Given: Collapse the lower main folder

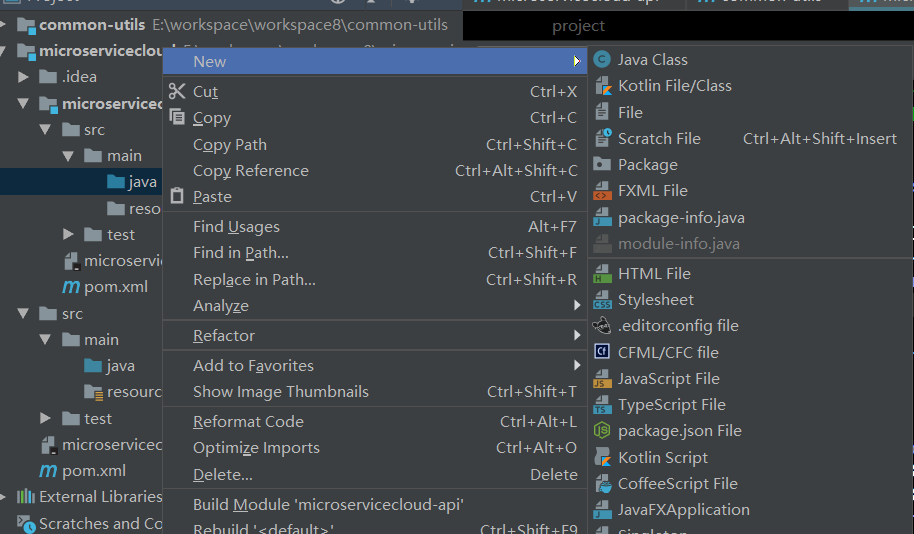Looking at the screenshot, I should [x=45, y=339].
